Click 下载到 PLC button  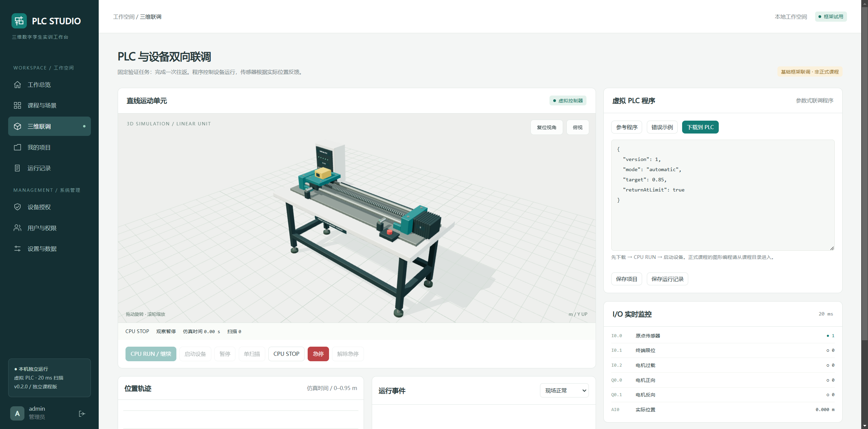coord(700,127)
